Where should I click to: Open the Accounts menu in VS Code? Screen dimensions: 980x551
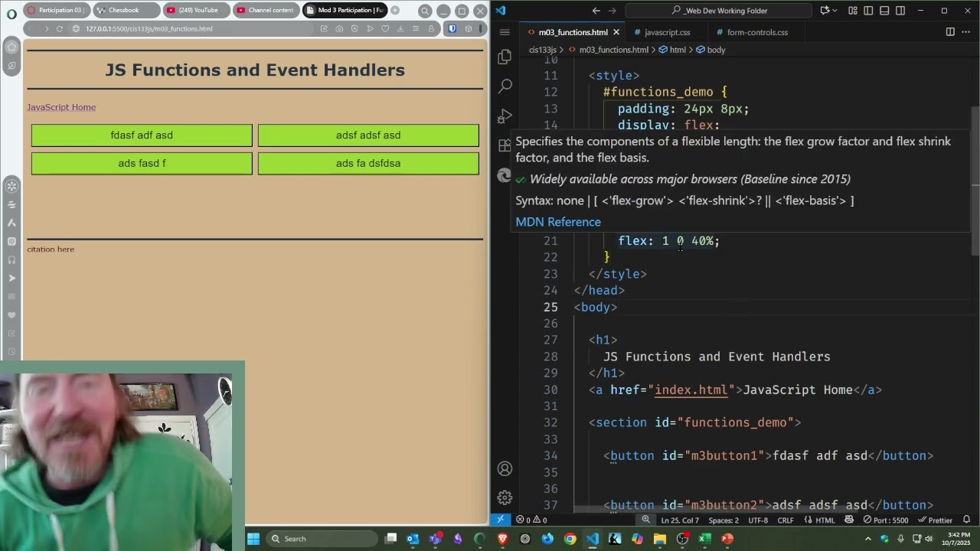point(505,468)
